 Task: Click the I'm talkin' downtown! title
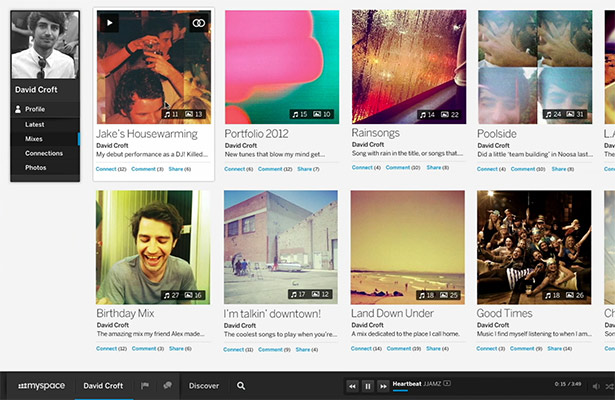272,314
